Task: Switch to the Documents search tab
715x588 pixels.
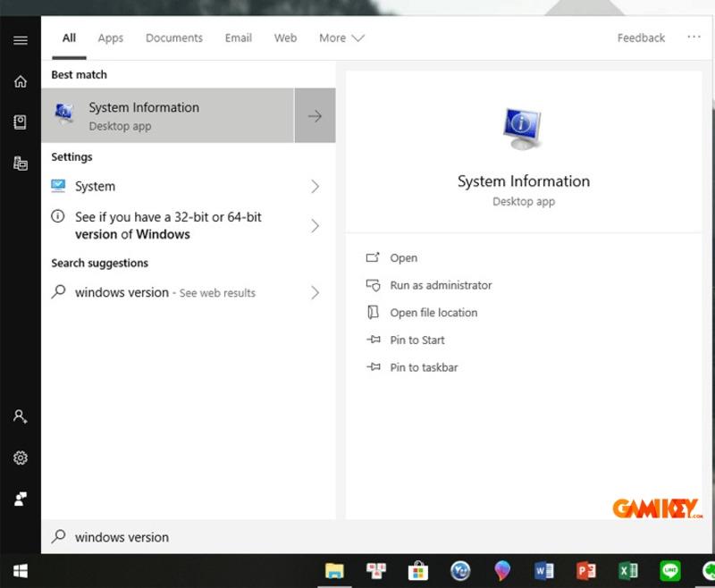Action: click(173, 38)
